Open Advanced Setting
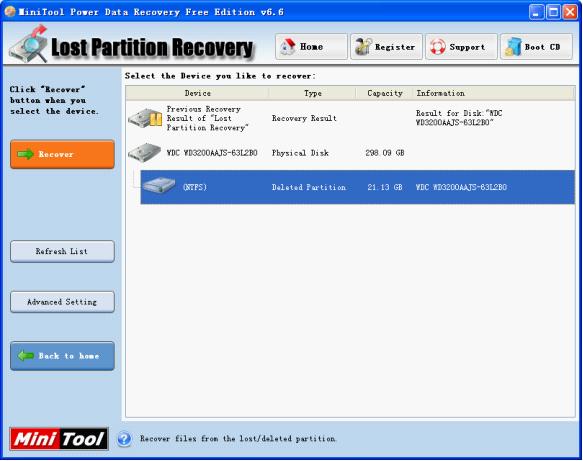The width and height of the screenshot is (583, 461). pos(62,302)
